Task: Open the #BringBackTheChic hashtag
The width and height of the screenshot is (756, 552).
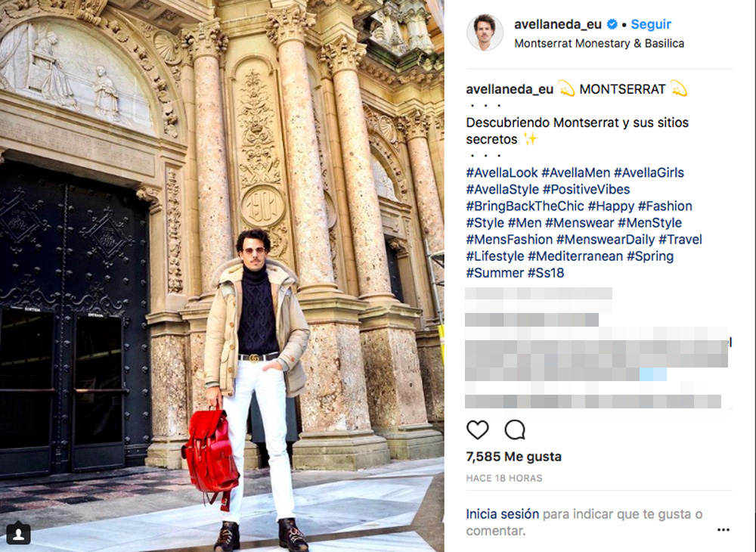Action: (x=525, y=206)
